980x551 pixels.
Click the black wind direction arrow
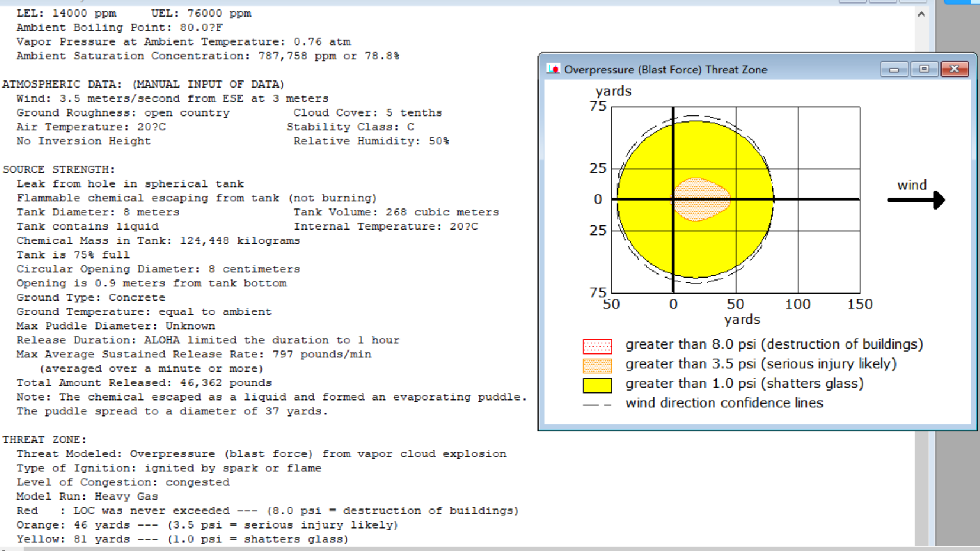[916, 200]
